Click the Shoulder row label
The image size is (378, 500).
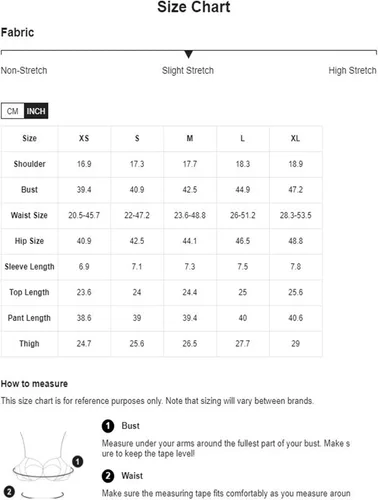29,164
